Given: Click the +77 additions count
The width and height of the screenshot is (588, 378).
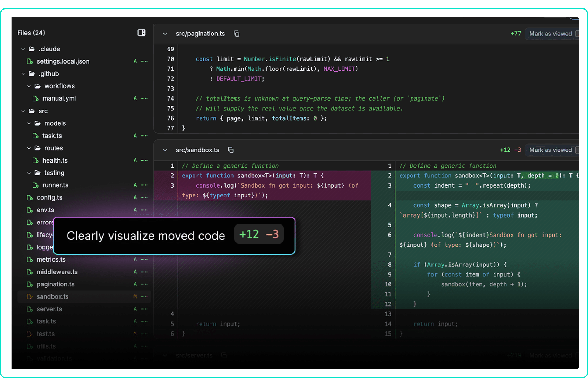Looking at the screenshot, I should [x=516, y=33].
